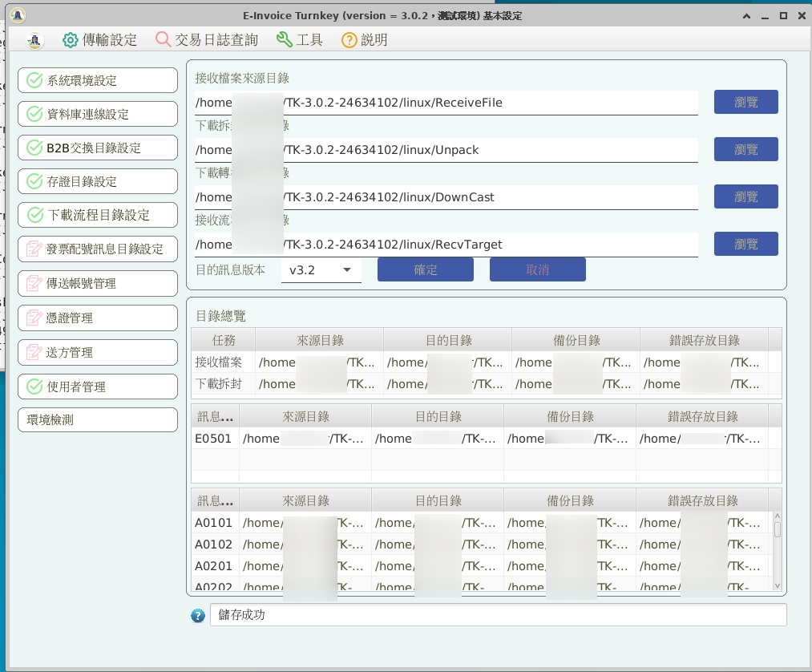
Task: Click the Unpack path input field
Action: click(x=446, y=150)
